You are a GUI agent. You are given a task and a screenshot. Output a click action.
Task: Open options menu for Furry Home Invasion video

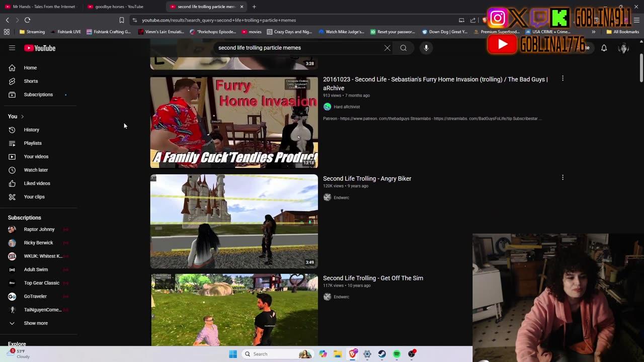coord(562,78)
